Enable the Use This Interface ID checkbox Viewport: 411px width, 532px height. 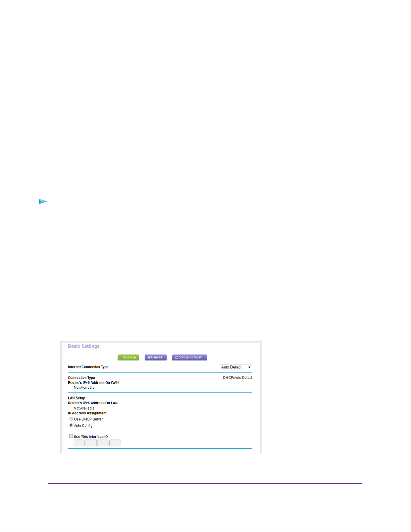point(71,436)
